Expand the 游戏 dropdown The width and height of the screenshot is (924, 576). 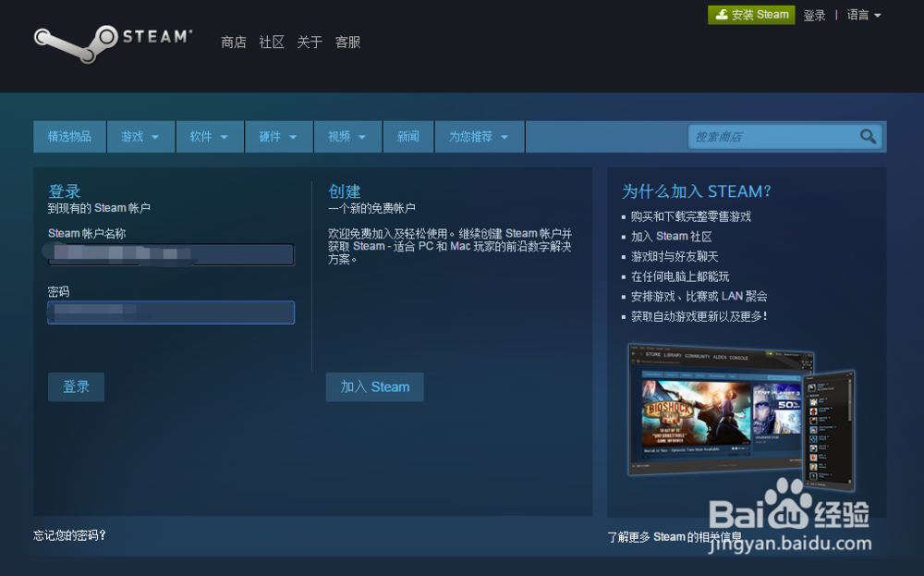pyautogui.click(x=140, y=137)
